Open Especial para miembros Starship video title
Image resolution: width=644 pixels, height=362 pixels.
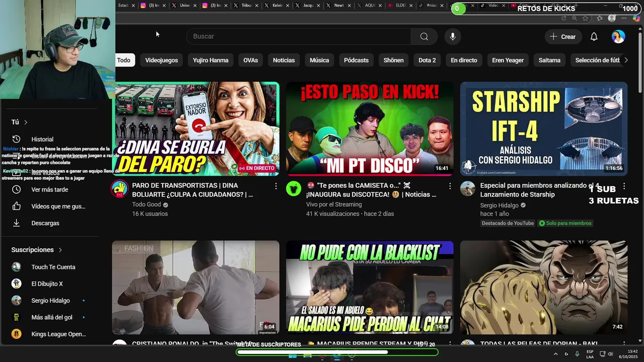pos(540,190)
